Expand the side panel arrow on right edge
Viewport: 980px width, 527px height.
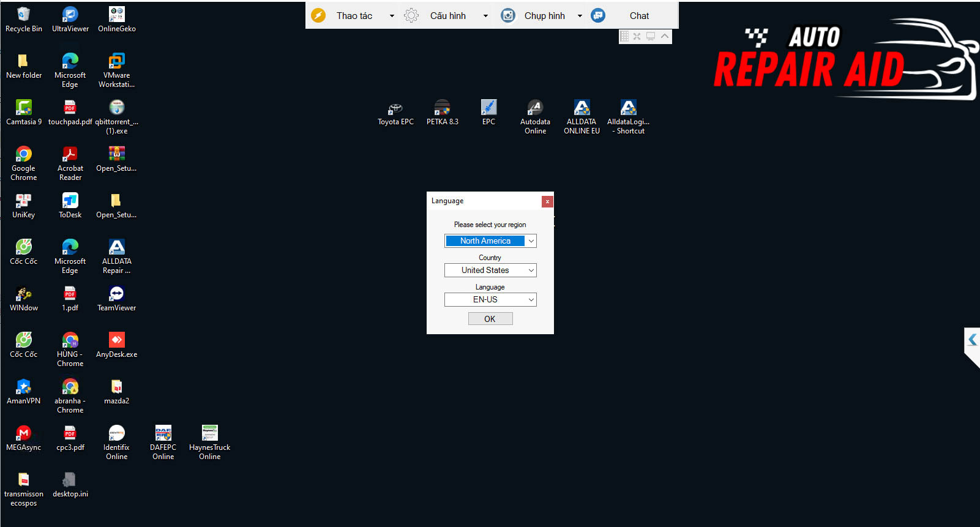click(x=972, y=340)
